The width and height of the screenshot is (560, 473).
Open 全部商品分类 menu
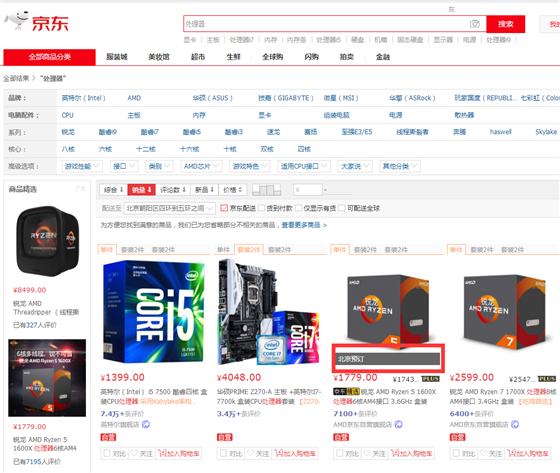[50, 57]
